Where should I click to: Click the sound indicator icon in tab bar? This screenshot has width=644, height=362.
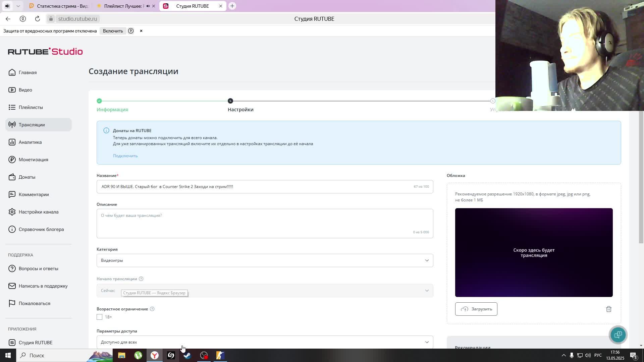tap(7, 6)
